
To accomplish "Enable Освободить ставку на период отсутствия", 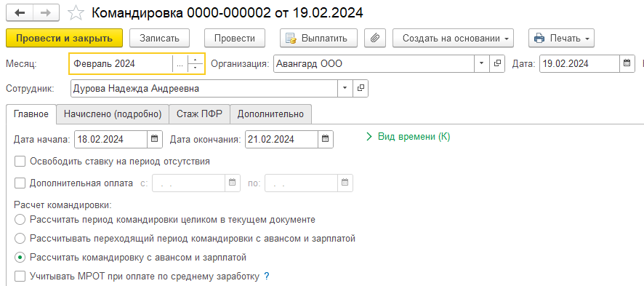I will [x=20, y=161].
